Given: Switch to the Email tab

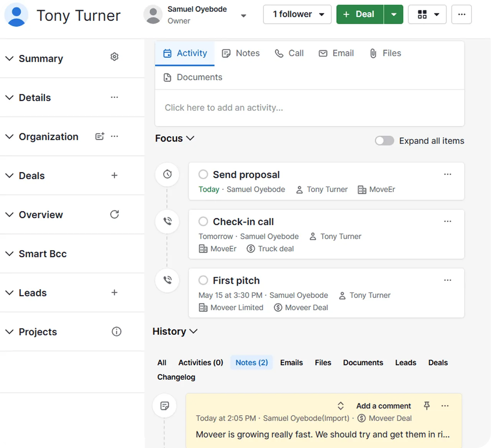Looking at the screenshot, I should 336,53.
